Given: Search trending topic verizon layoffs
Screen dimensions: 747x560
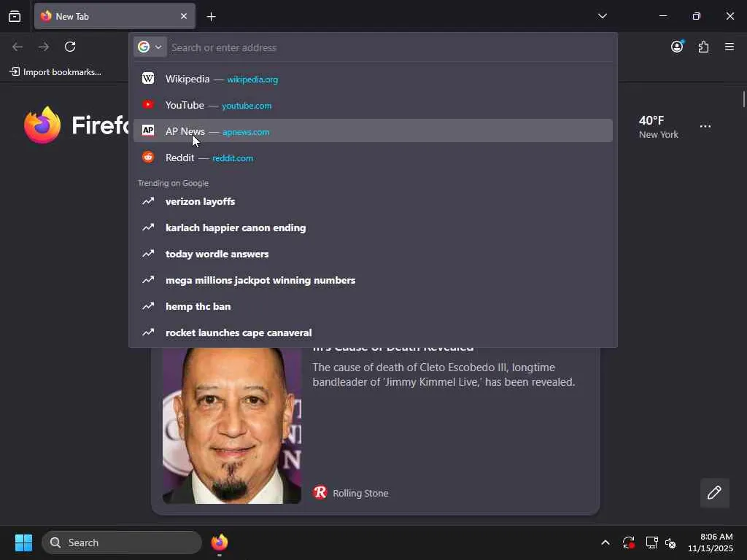Looking at the screenshot, I should [373, 201].
